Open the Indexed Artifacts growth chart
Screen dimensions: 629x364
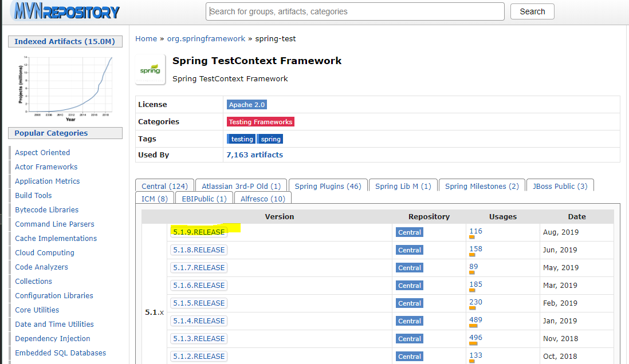(x=65, y=88)
